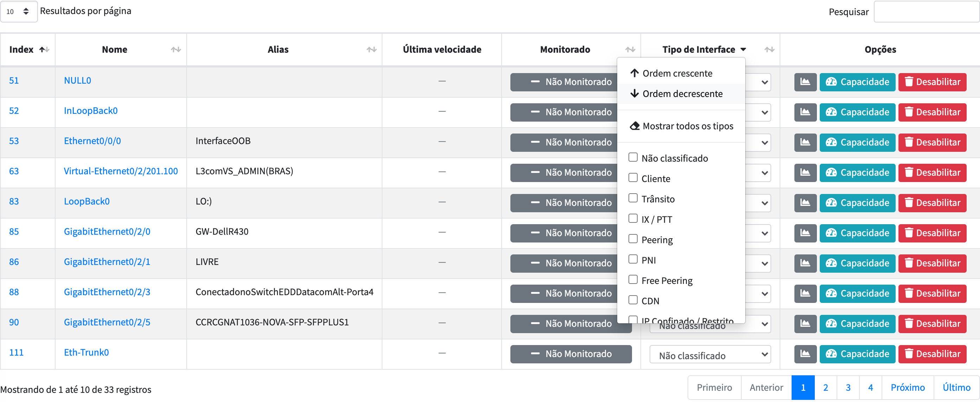The height and width of the screenshot is (402, 980).
Task: Focus the Pesquisar search field
Action: pos(926,12)
